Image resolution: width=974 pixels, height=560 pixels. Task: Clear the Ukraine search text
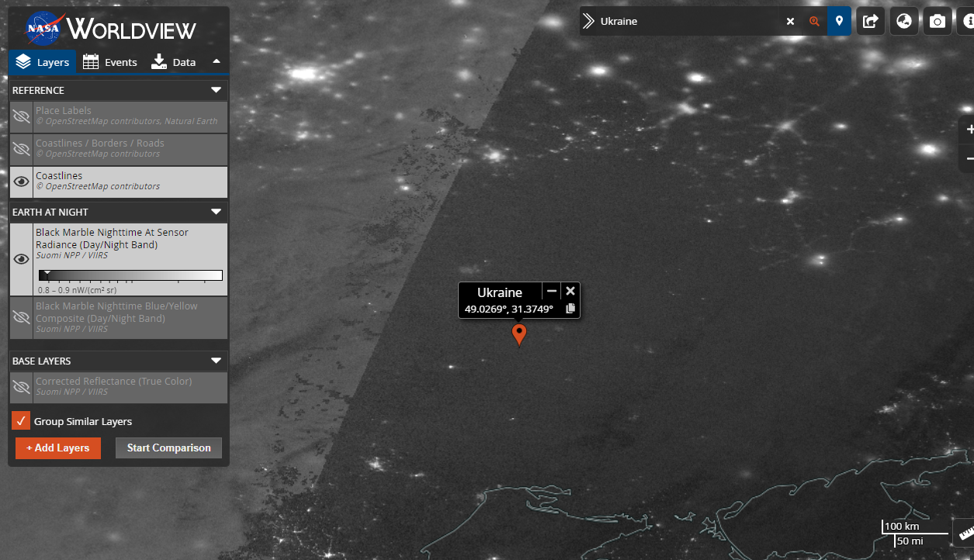click(790, 21)
